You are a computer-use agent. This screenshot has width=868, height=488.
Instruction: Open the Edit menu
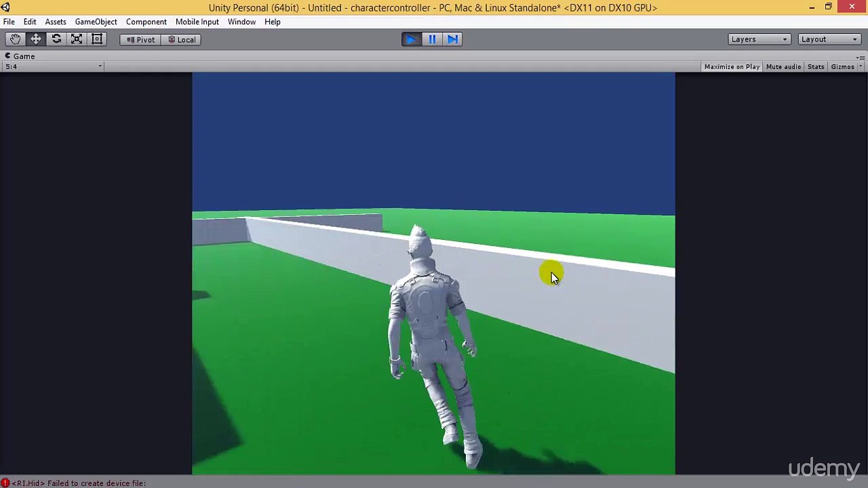coord(30,22)
